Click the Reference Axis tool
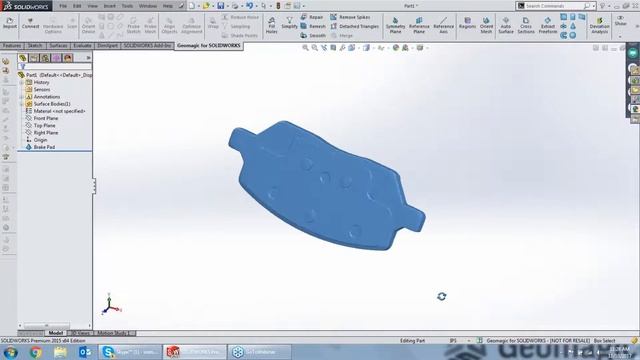Viewport: 640px width, 360px height. tap(443, 25)
